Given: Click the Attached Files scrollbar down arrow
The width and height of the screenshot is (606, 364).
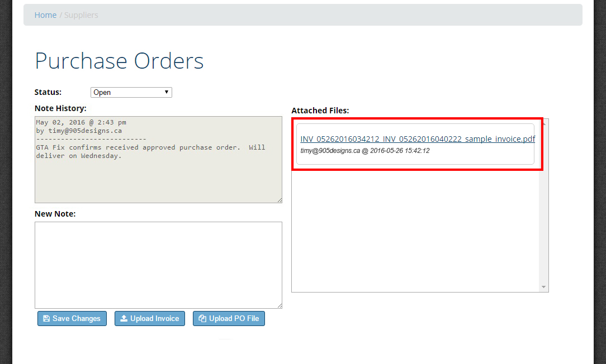Looking at the screenshot, I should (543, 287).
